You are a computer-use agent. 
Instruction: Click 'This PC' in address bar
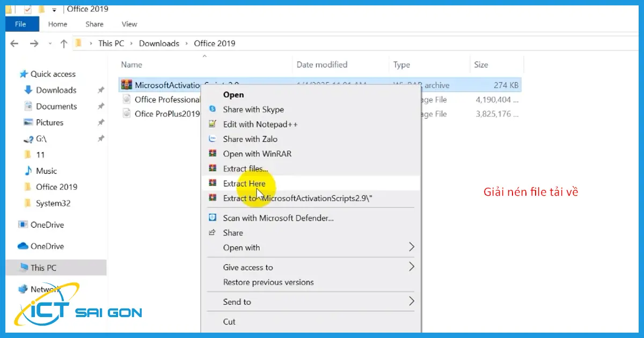click(111, 43)
